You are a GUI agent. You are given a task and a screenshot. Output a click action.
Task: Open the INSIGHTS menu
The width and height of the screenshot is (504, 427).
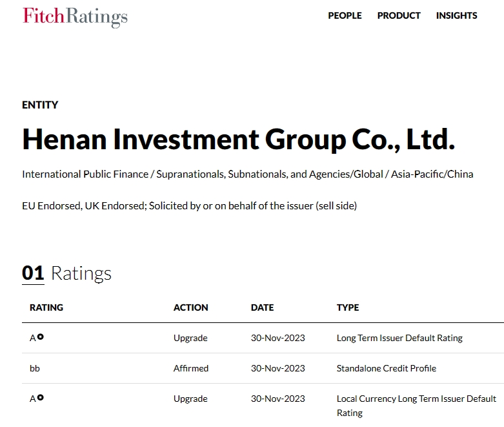point(456,16)
